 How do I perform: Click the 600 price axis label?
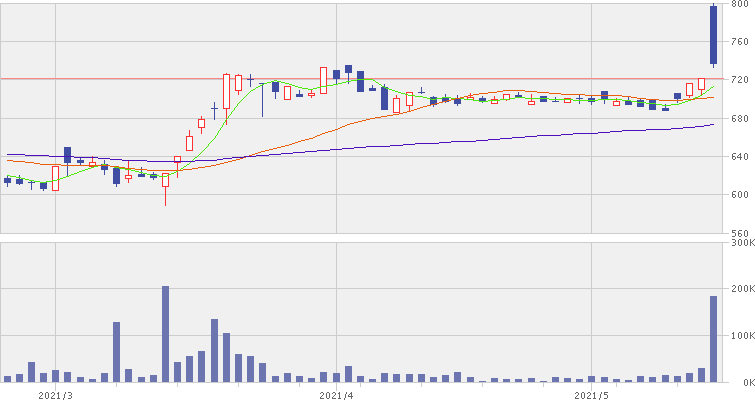tap(741, 195)
